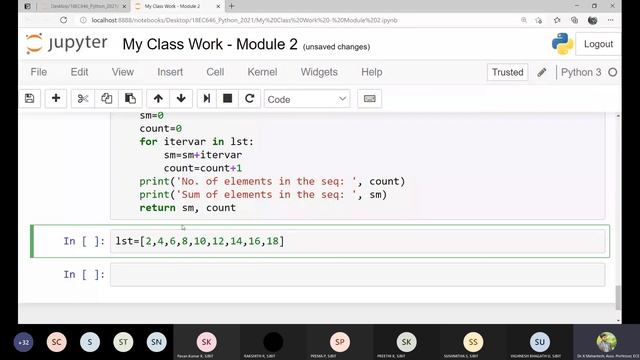Click the 'return sm, count' code line
Image resolution: width=640 pixels, height=360 pixels.
187,208
